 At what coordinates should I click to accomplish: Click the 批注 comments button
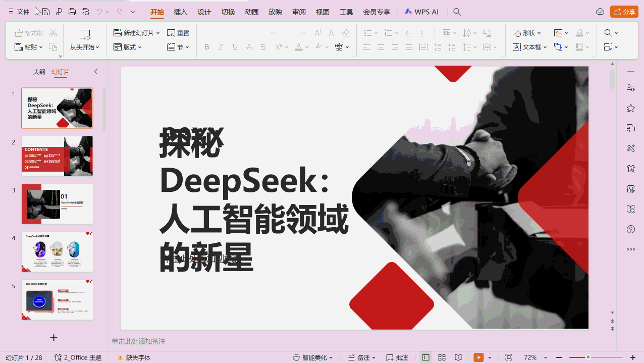pyautogui.click(x=397, y=357)
